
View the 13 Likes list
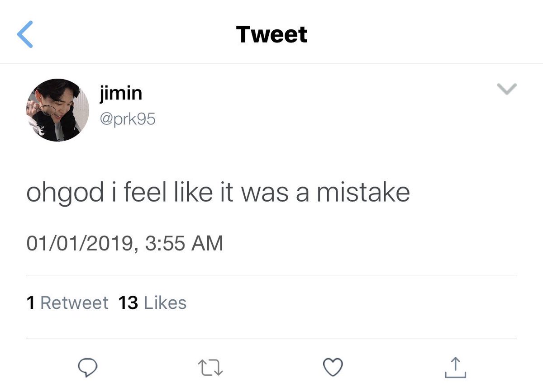[152, 302]
